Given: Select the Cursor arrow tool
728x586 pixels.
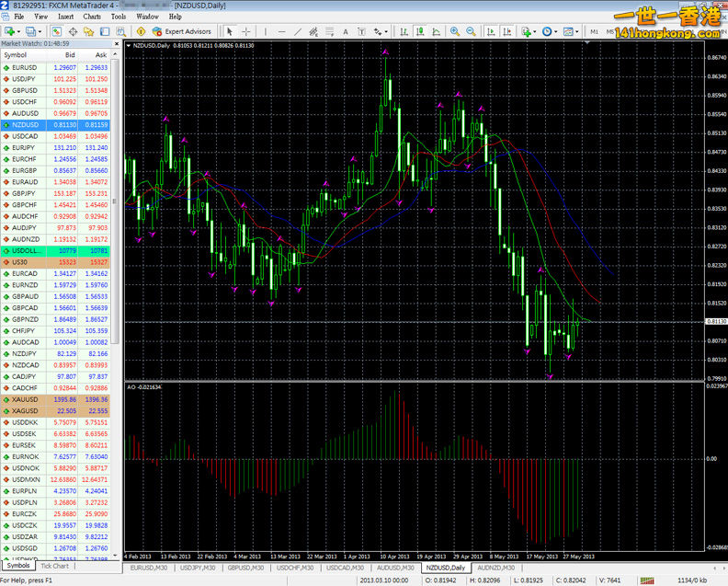Looking at the screenshot, I should pyautogui.click(x=230, y=31).
